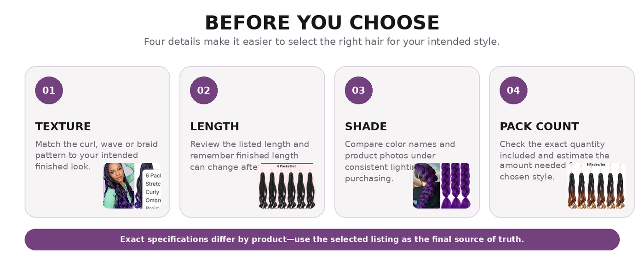Click the 'Four details make it easier' subtitle
The image size is (644, 264).
(322, 42)
